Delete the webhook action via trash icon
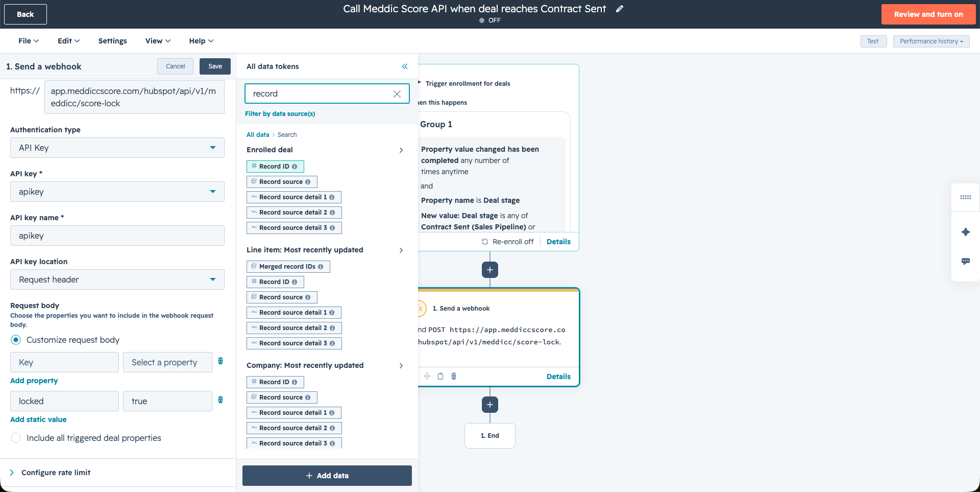 (x=454, y=376)
